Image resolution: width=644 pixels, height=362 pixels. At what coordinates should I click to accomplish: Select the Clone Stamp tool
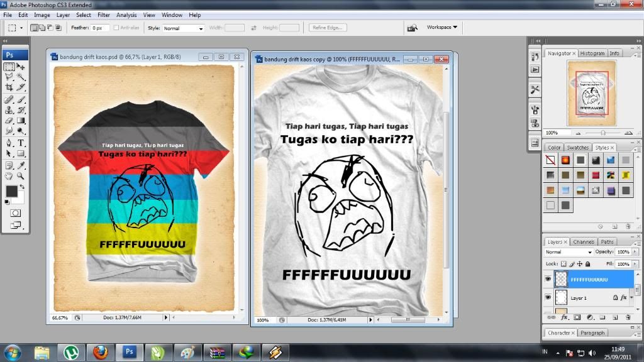tap(9, 110)
